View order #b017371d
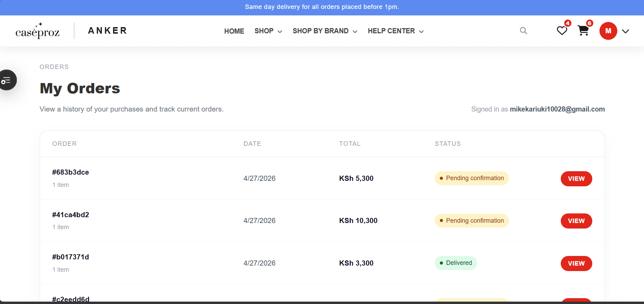Viewport: 644px width, 304px height. (x=576, y=264)
